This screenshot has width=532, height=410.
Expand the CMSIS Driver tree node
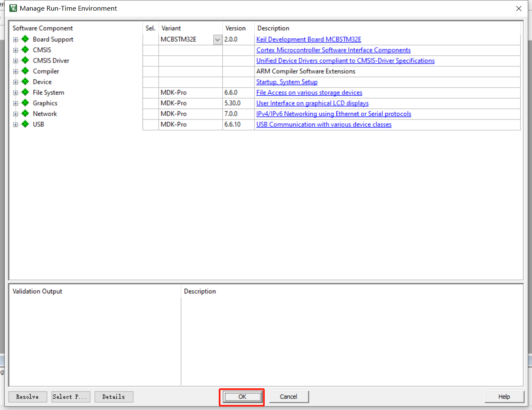[16, 61]
